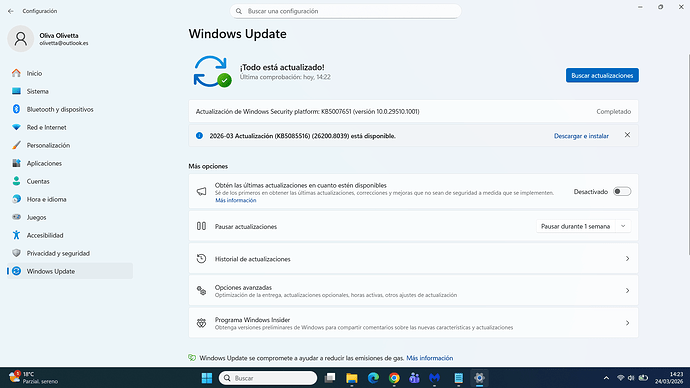The width and height of the screenshot is (690, 388).
Task: Click Descargar e instalar link
Action: [x=581, y=136]
